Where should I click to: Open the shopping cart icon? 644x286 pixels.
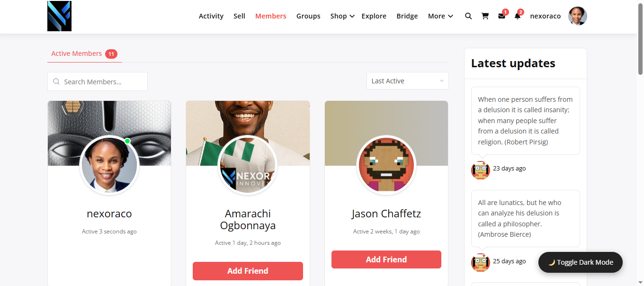pyautogui.click(x=485, y=16)
